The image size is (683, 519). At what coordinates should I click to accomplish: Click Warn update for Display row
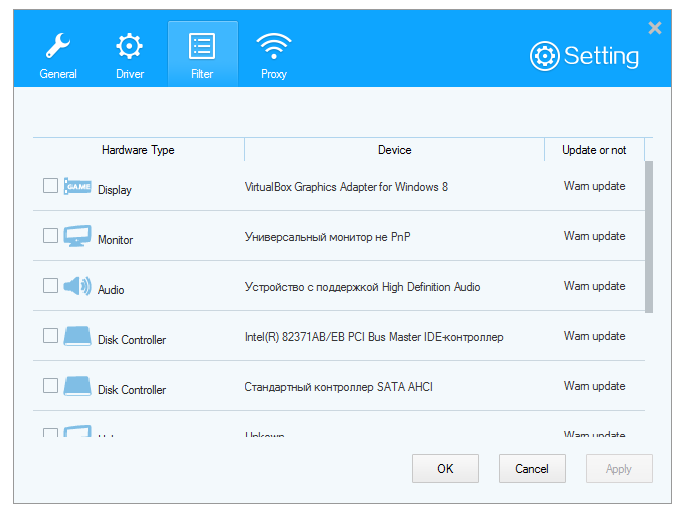coord(594,186)
